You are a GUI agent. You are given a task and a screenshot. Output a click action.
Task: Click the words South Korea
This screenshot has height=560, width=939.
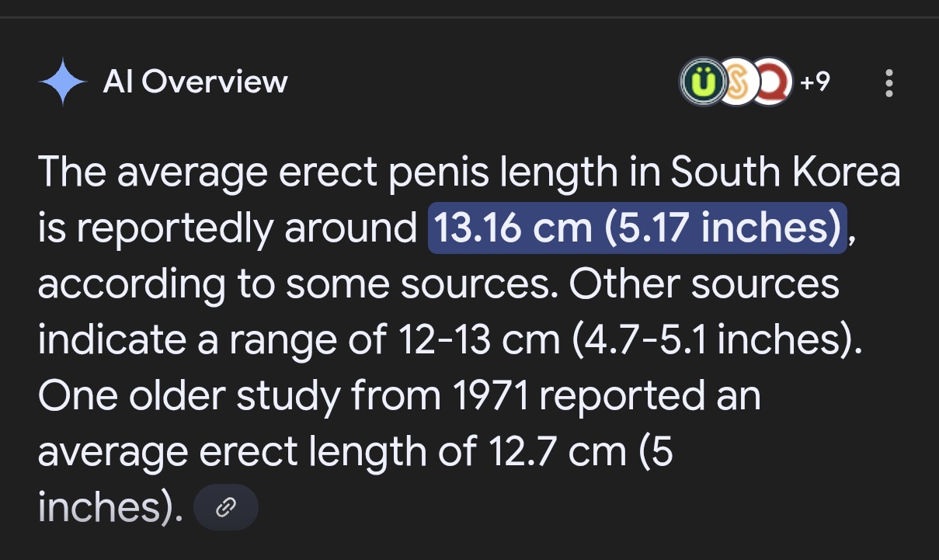[785, 172]
